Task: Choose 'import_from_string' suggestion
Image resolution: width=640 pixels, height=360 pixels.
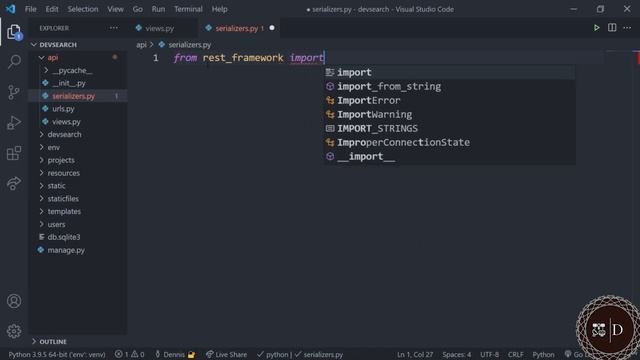Action: pyautogui.click(x=450, y=87)
